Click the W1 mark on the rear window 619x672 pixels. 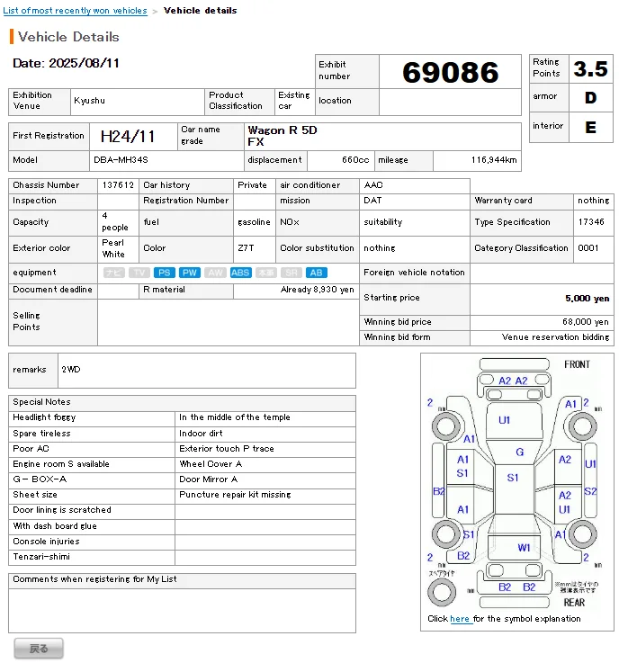[524, 547]
